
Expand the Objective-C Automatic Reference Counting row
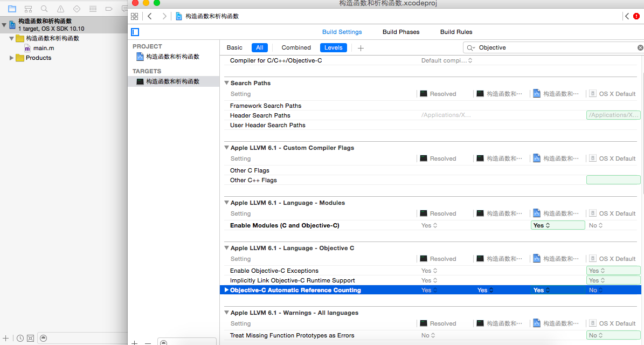tap(226, 290)
